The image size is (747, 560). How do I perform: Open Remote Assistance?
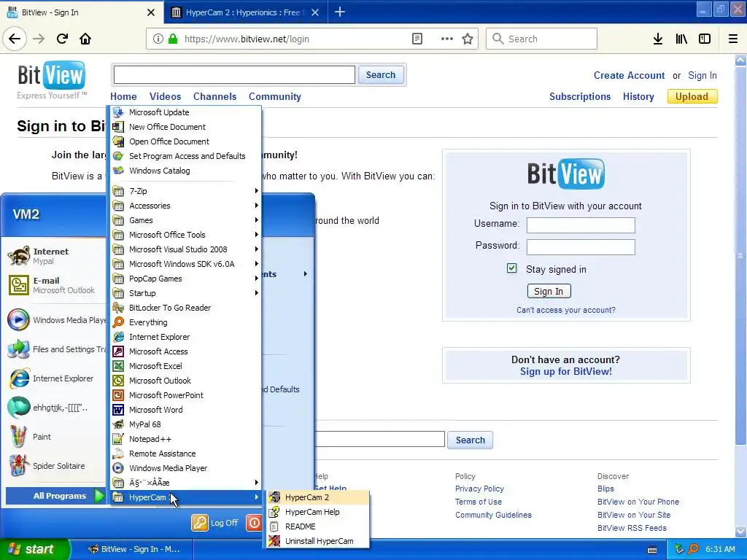[186, 454]
